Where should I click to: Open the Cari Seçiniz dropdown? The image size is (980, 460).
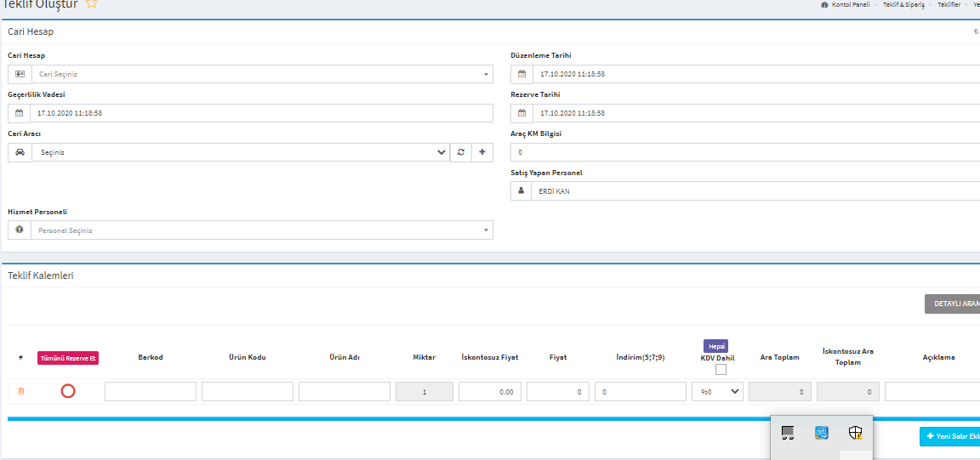click(x=262, y=74)
